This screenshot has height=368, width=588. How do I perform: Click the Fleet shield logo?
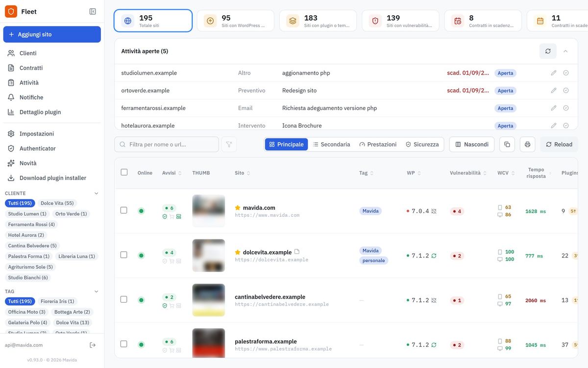pos(11,11)
